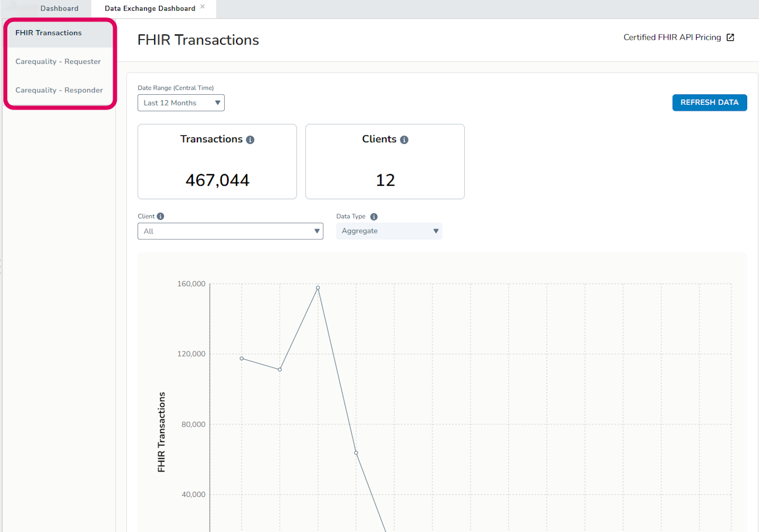
Task: Click the Clients 12 card
Action: pos(385,162)
